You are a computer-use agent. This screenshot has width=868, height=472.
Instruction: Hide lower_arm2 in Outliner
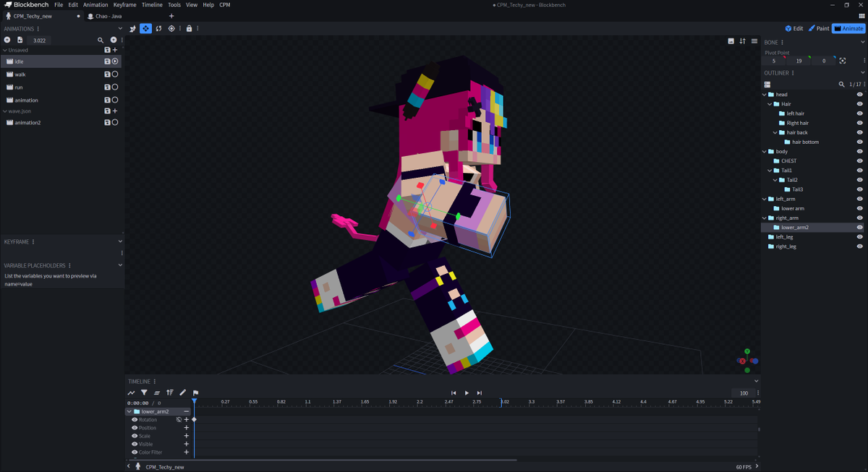coord(860,228)
